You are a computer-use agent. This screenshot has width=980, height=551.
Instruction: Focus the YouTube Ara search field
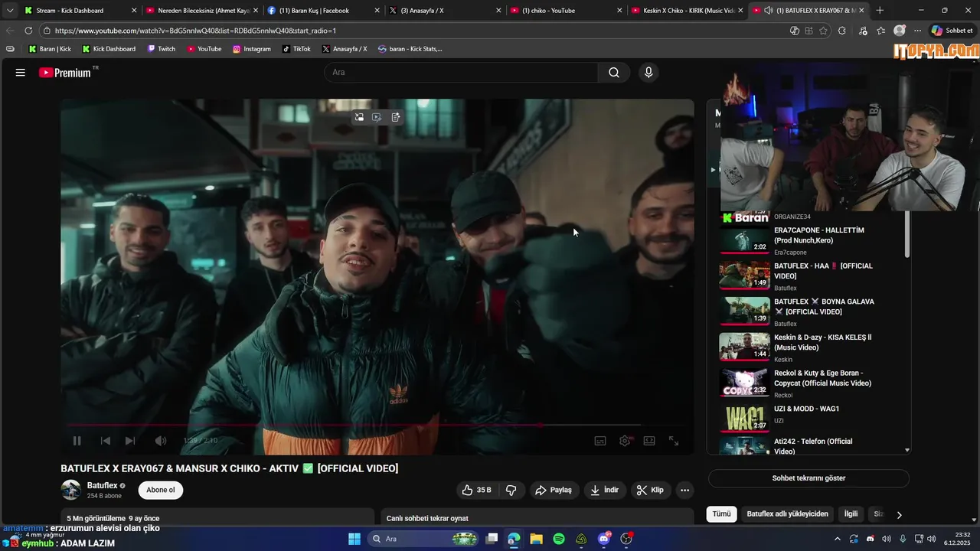click(x=461, y=73)
